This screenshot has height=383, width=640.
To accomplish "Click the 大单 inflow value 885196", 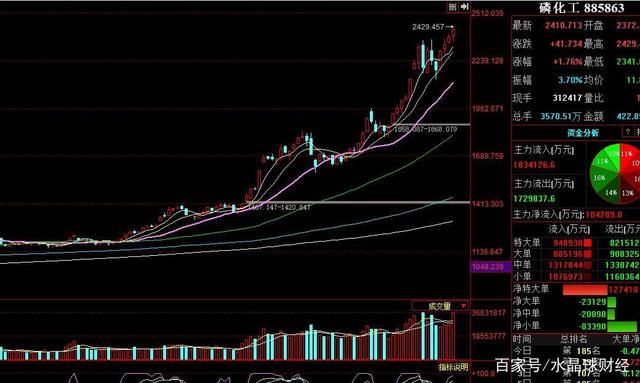I will 568,254.
